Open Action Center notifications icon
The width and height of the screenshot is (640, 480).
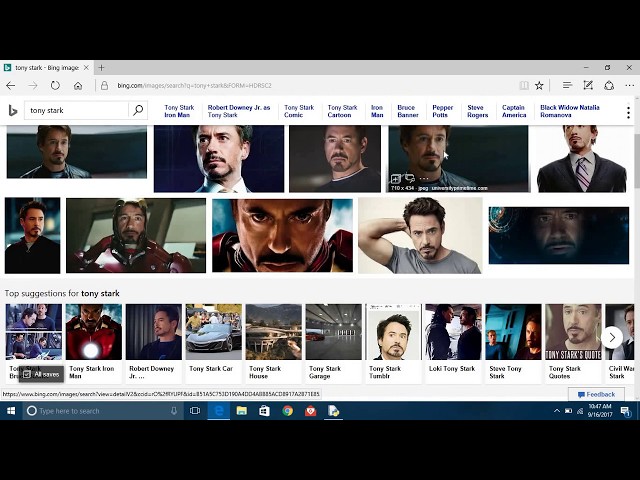625,411
